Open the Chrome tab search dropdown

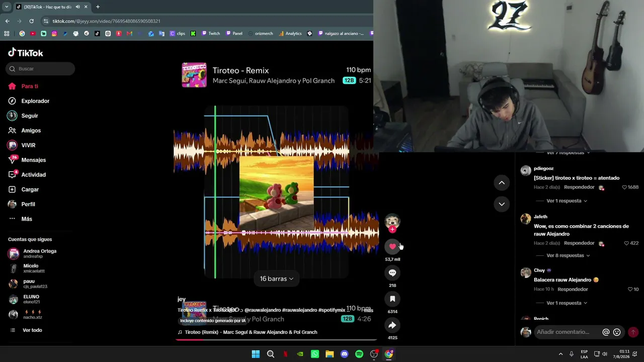tap(7, 7)
